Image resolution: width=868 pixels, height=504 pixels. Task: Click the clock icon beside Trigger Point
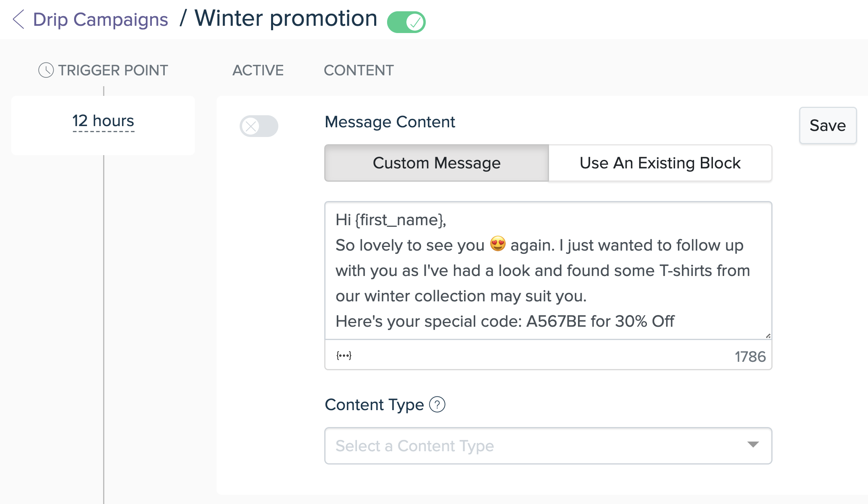click(46, 70)
